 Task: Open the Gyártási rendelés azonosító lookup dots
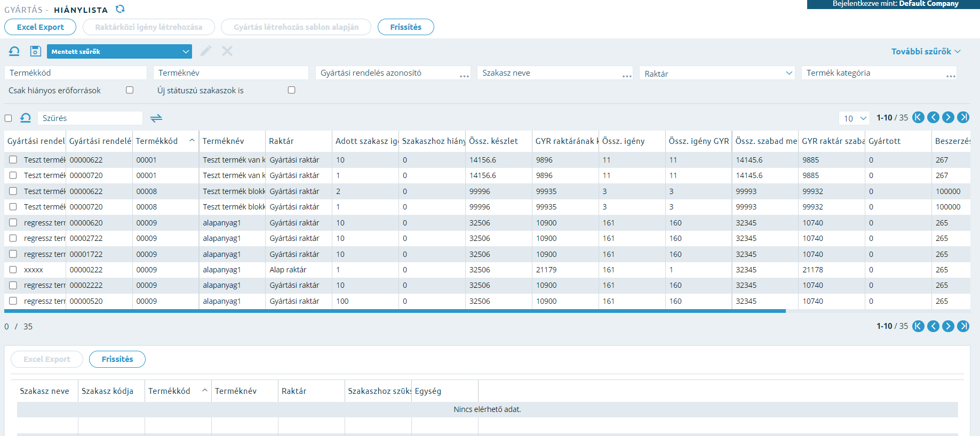coord(464,76)
